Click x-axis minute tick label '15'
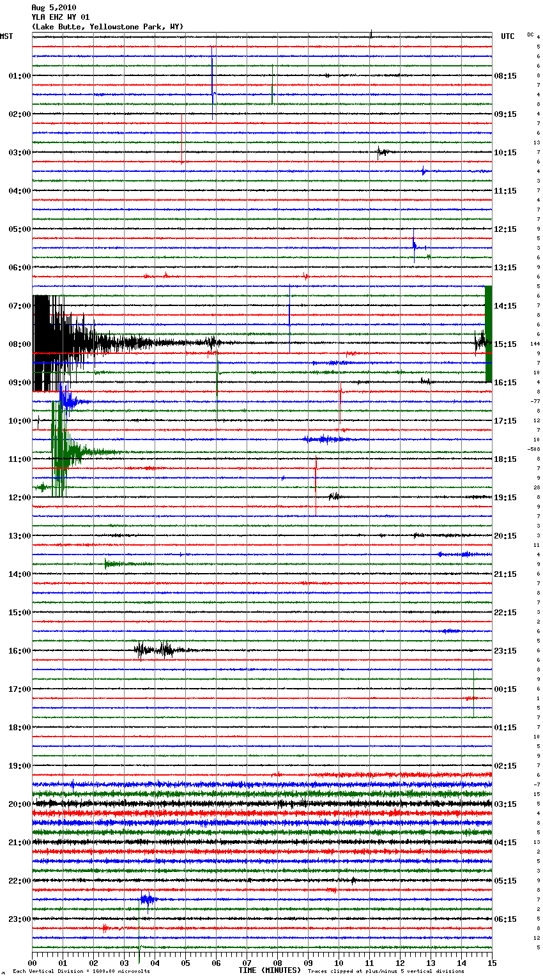The image size is (543, 980). (492, 963)
